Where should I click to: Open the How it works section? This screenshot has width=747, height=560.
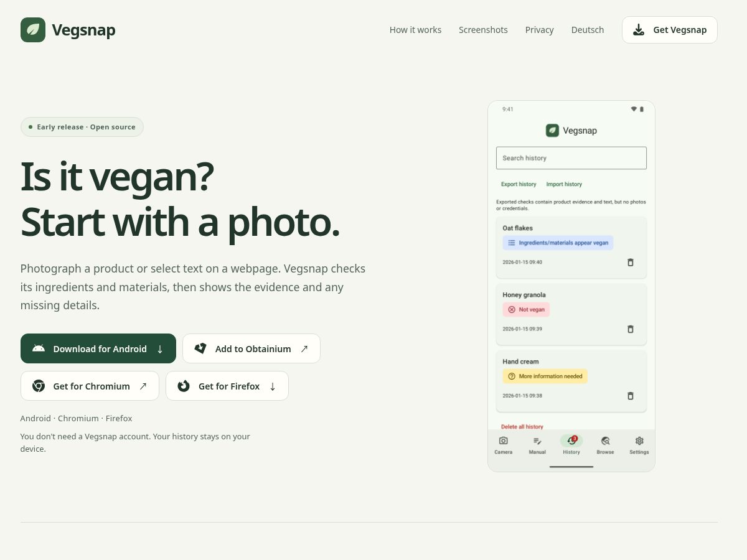pos(415,30)
